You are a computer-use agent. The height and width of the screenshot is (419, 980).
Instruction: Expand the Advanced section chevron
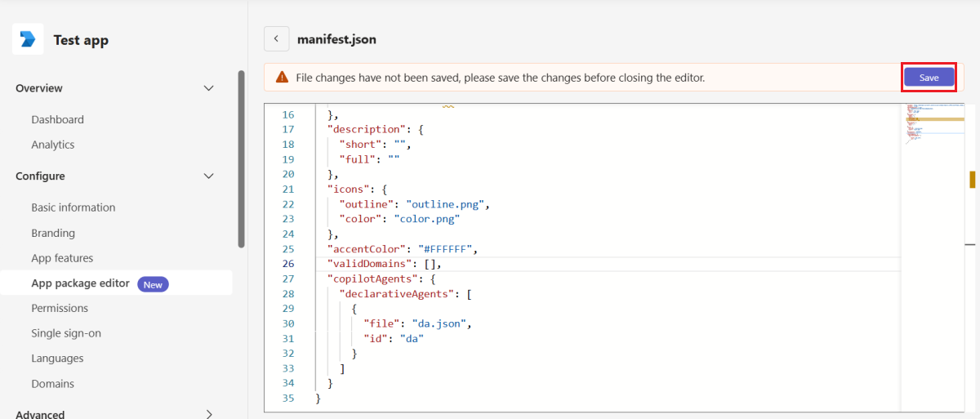coord(208,414)
